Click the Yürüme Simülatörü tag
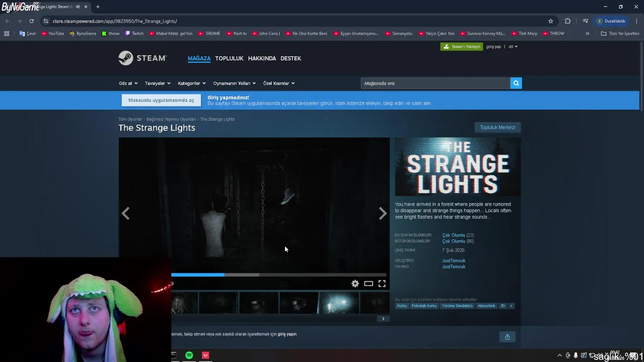 [457, 306]
